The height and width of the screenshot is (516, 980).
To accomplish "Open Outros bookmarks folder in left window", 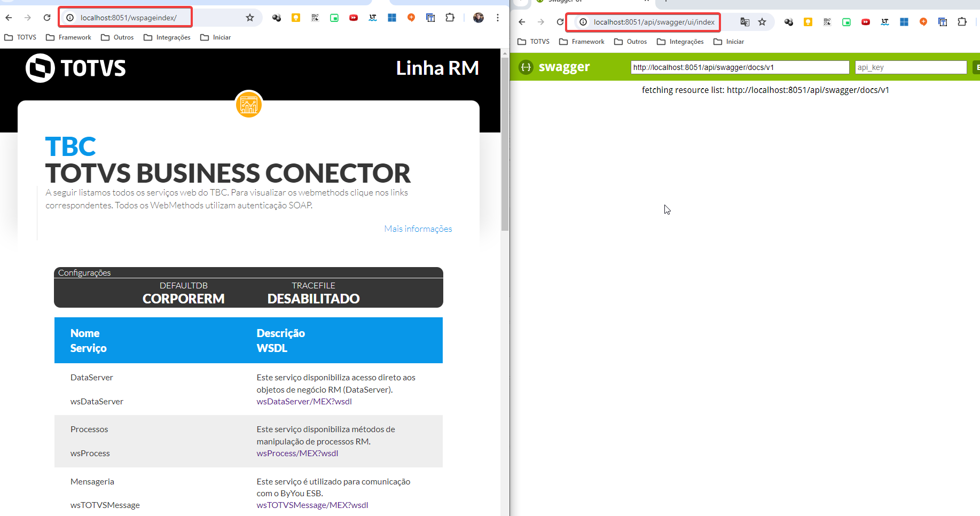I will pos(117,37).
